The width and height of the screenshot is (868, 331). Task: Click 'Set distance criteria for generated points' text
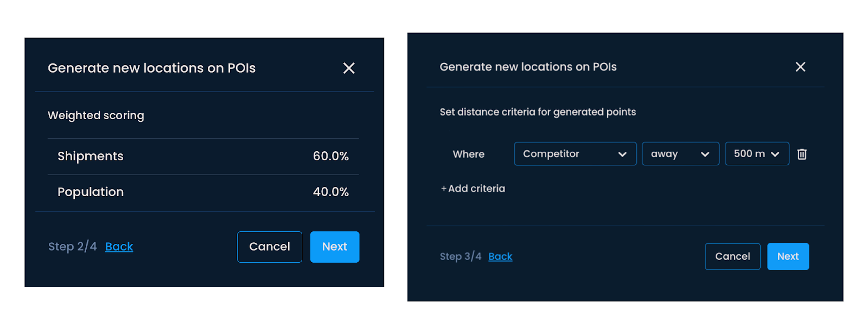538,112
